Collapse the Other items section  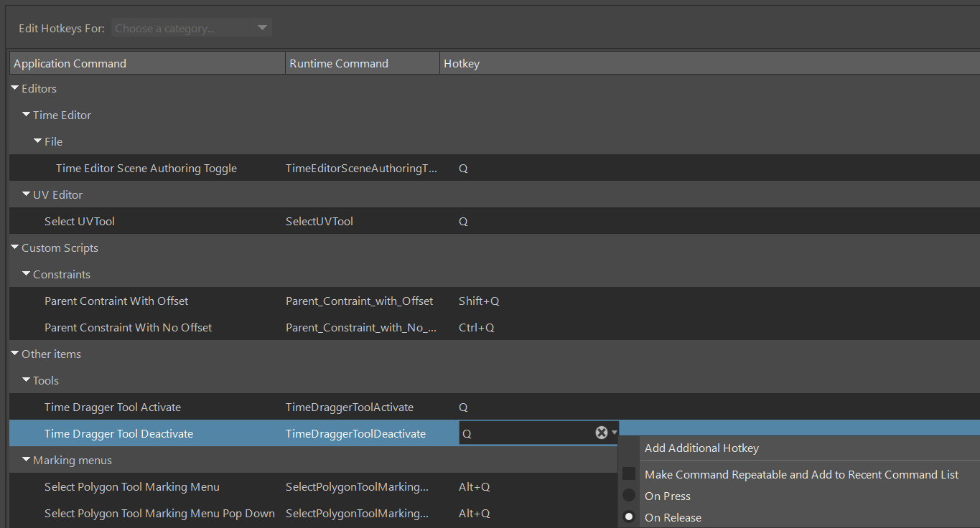point(15,354)
